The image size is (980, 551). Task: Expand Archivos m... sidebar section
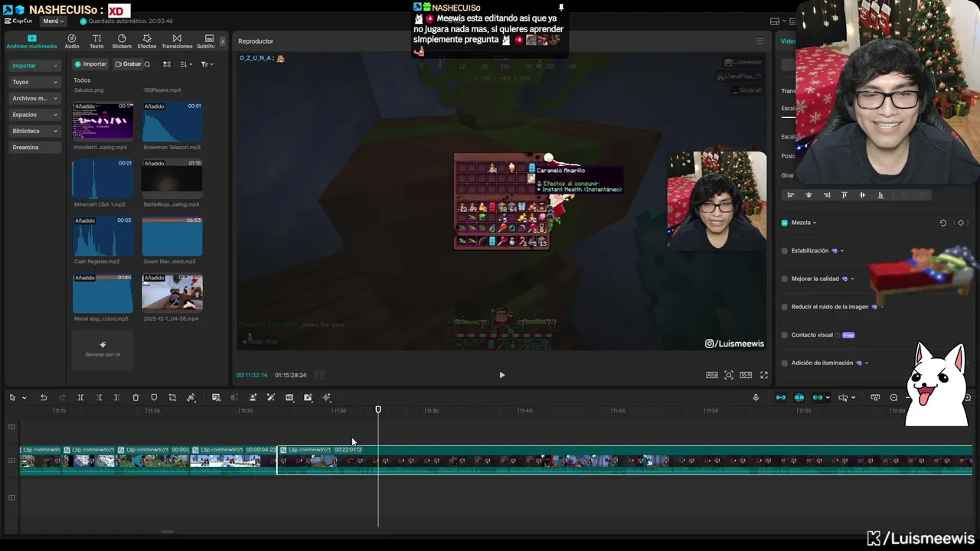click(34, 98)
